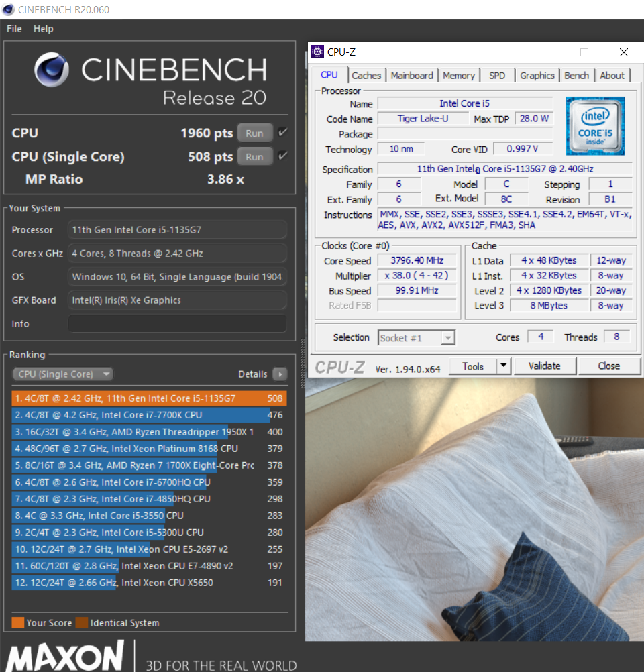The width and height of the screenshot is (644, 672).
Task: Open the CPU (Single Core) ranking dropdown
Action: pyautogui.click(x=63, y=374)
